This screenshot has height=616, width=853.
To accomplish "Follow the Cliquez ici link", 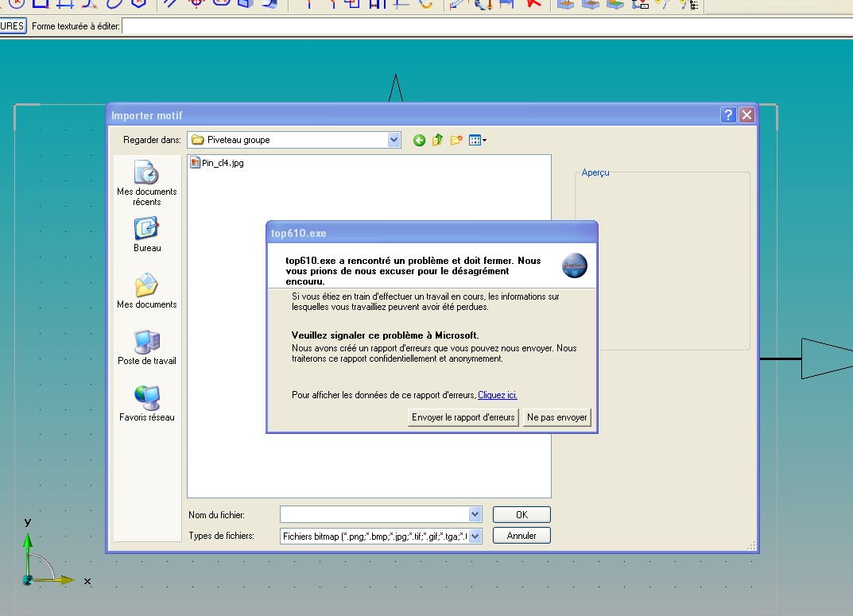I will pos(497,395).
